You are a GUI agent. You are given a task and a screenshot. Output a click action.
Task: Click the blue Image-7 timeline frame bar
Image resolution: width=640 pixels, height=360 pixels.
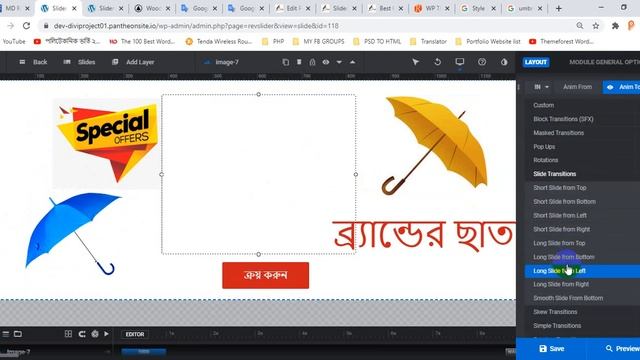coord(144,351)
